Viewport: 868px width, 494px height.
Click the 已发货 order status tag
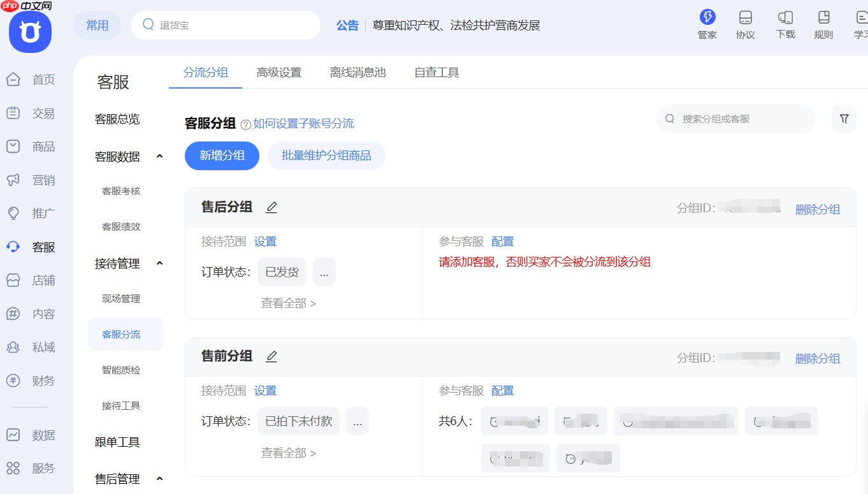coord(282,272)
